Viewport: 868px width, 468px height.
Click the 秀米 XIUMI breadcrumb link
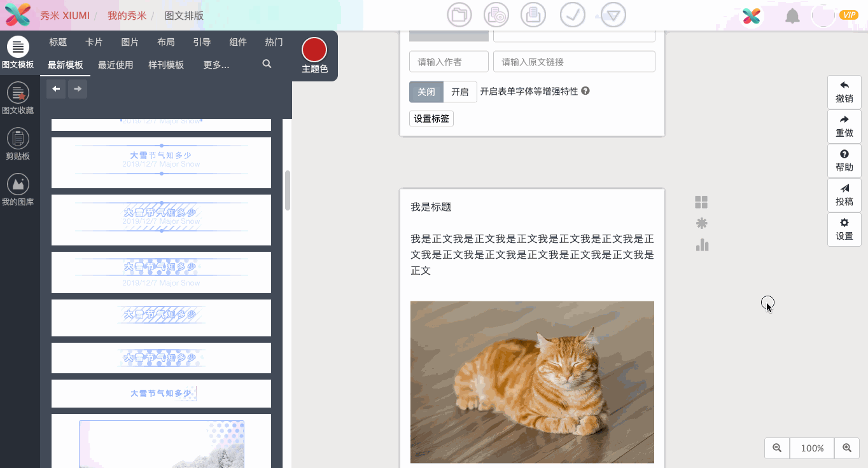click(x=65, y=15)
